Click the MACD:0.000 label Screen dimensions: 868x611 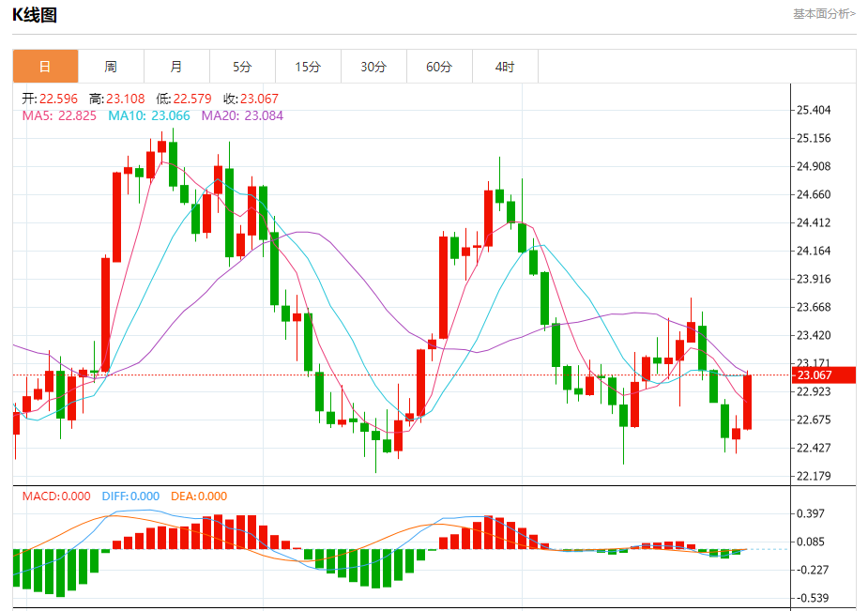click(x=56, y=496)
